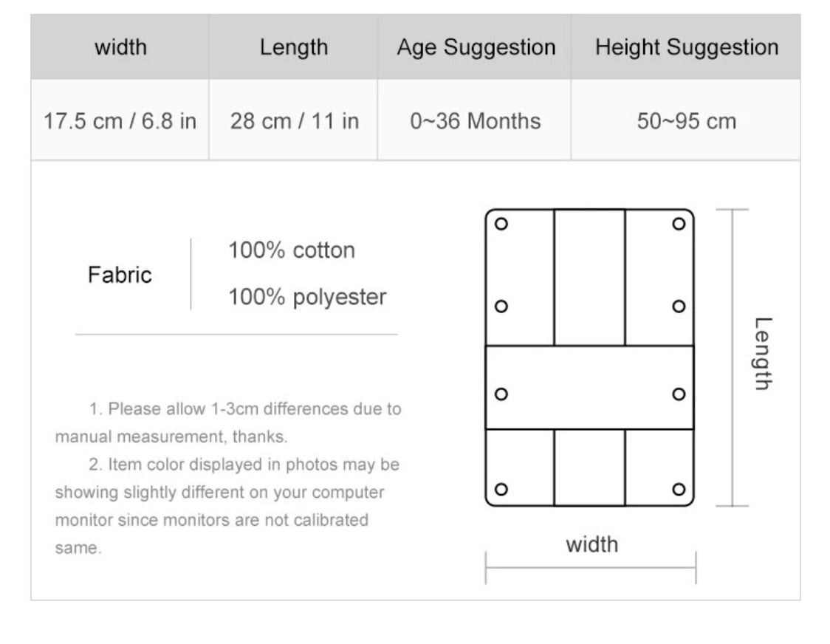Click the "Fabric" label
The width and height of the screenshot is (830, 644).
point(120,275)
